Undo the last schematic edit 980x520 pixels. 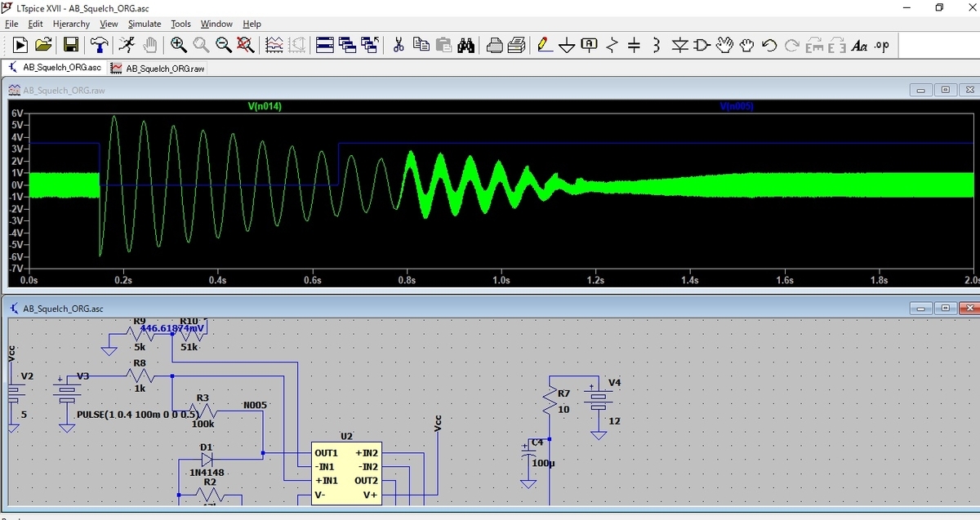point(768,46)
